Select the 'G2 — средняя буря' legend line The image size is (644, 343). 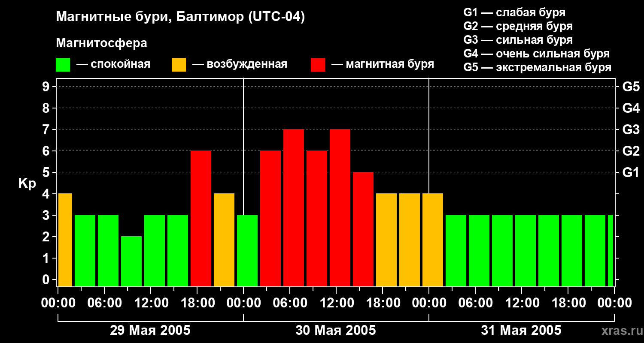[518, 26]
